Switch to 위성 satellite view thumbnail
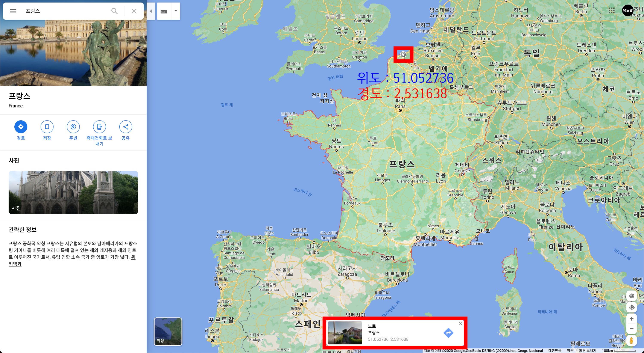This screenshot has width=644, height=353. click(x=168, y=331)
